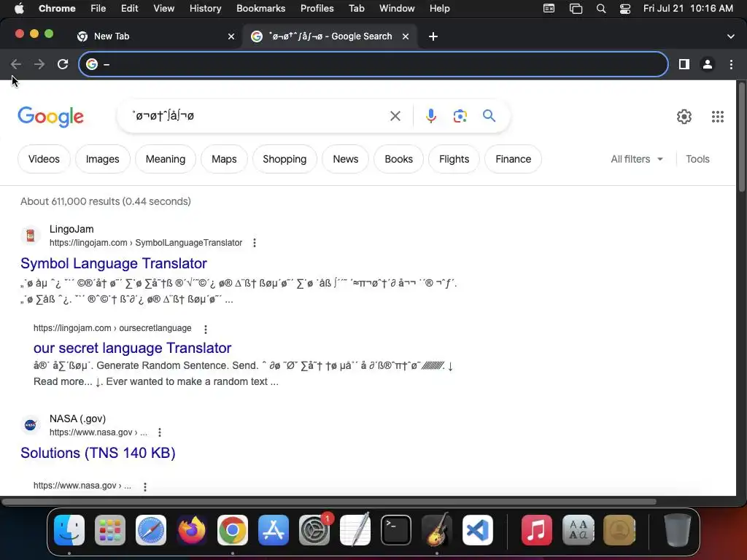Screen dimensions: 747x560
Task: Open our secret language Translator result
Action: click(x=133, y=348)
